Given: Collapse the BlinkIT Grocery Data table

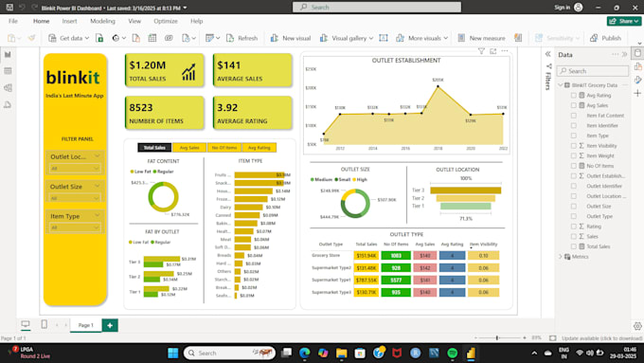Looking at the screenshot, I should [x=561, y=85].
